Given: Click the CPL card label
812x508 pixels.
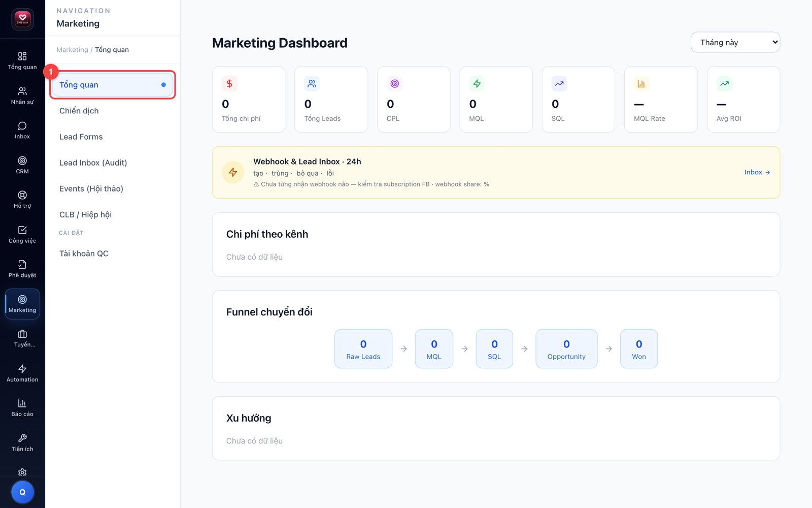Looking at the screenshot, I should [393, 118].
